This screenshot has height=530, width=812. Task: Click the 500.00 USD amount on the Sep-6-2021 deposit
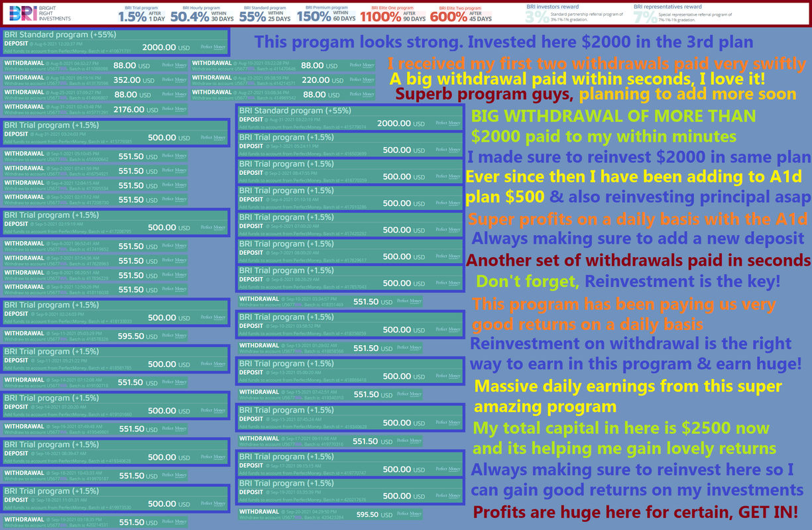tap(404, 230)
